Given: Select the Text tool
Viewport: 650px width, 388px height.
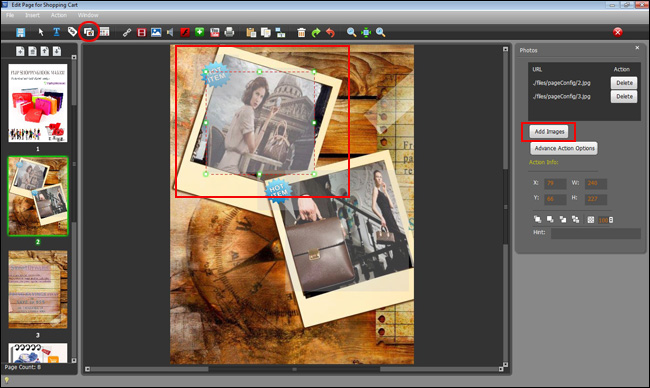Looking at the screenshot, I should tap(56, 32).
